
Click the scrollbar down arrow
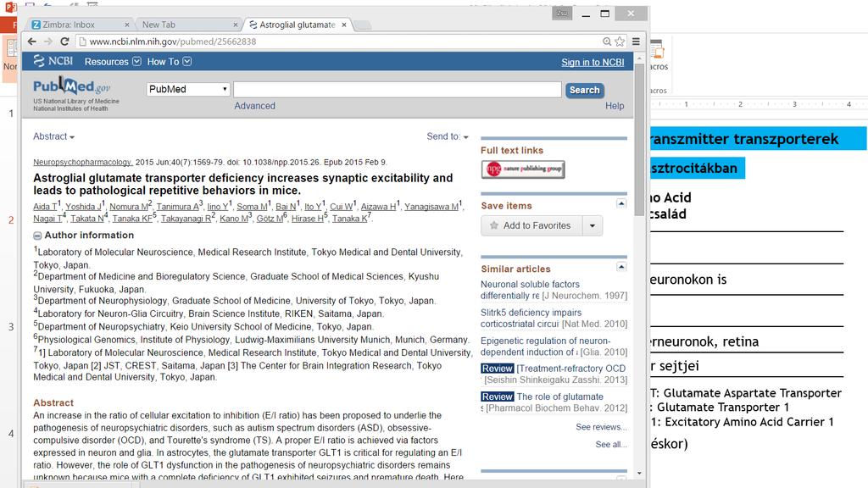click(x=639, y=473)
